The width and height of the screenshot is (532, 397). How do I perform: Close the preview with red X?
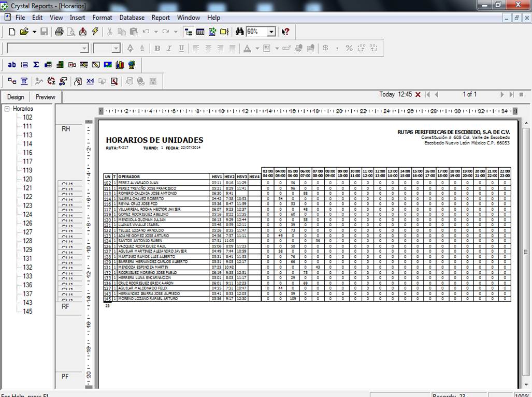[x=418, y=95]
